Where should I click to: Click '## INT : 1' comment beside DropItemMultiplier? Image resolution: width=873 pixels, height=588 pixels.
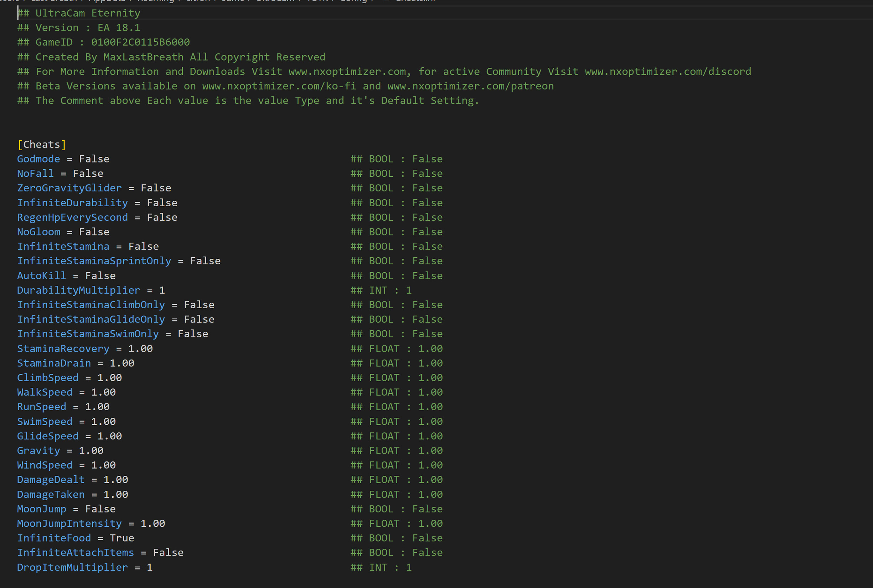coord(381,567)
